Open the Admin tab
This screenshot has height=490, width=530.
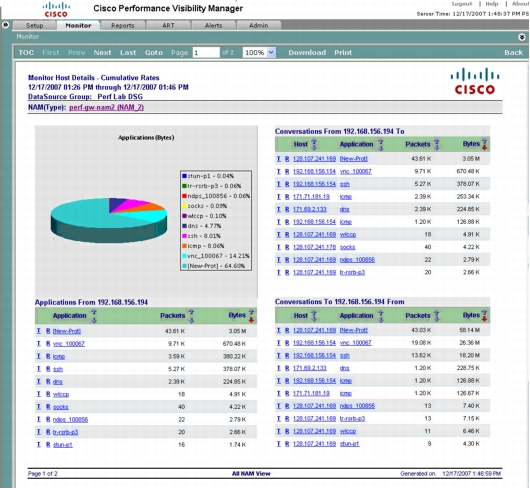click(x=259, y=26)
